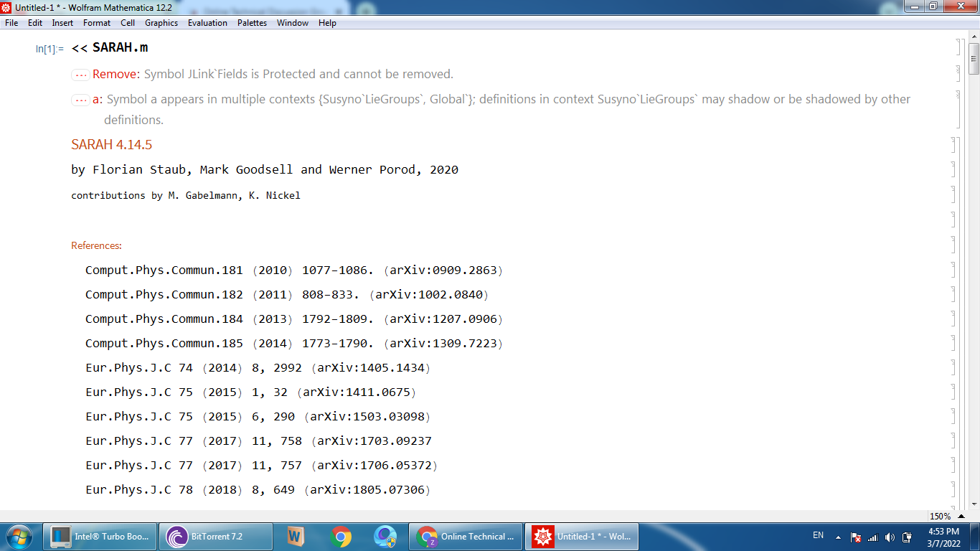Open the File menu
This screenshot has width=980, height=551.
[x=11, y=23]
